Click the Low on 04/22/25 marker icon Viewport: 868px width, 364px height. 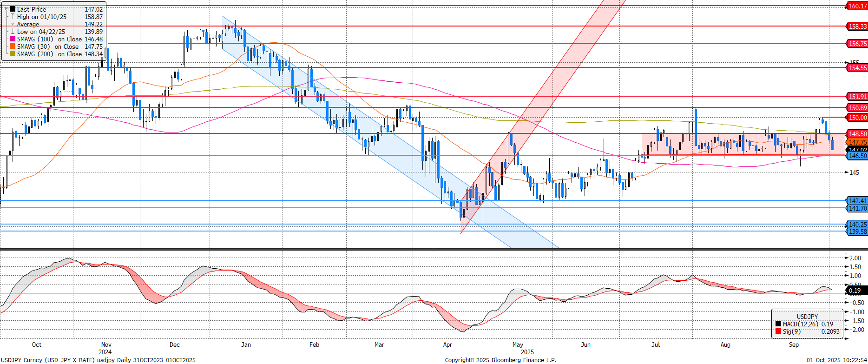(x=13, y=32)
